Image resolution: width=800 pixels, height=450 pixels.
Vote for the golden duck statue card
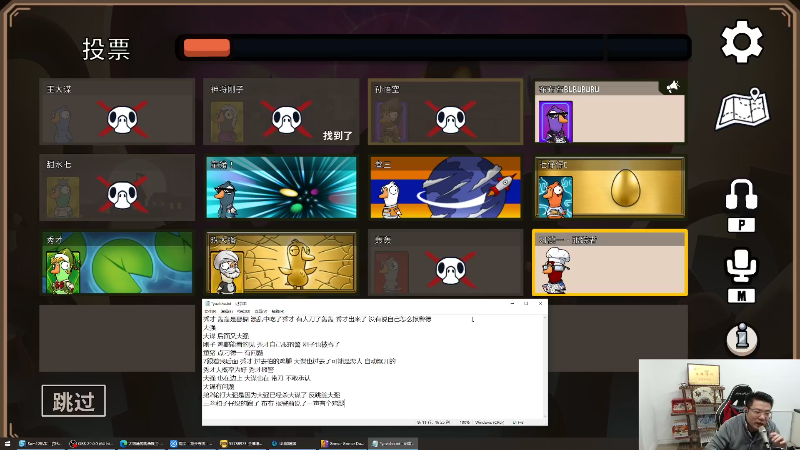click(x=281, y=263)
